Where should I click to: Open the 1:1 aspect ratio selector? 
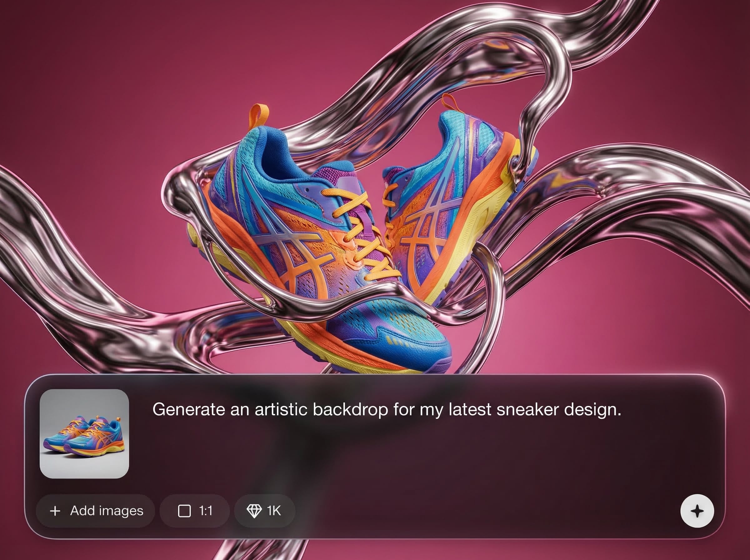tap(195, 511)
